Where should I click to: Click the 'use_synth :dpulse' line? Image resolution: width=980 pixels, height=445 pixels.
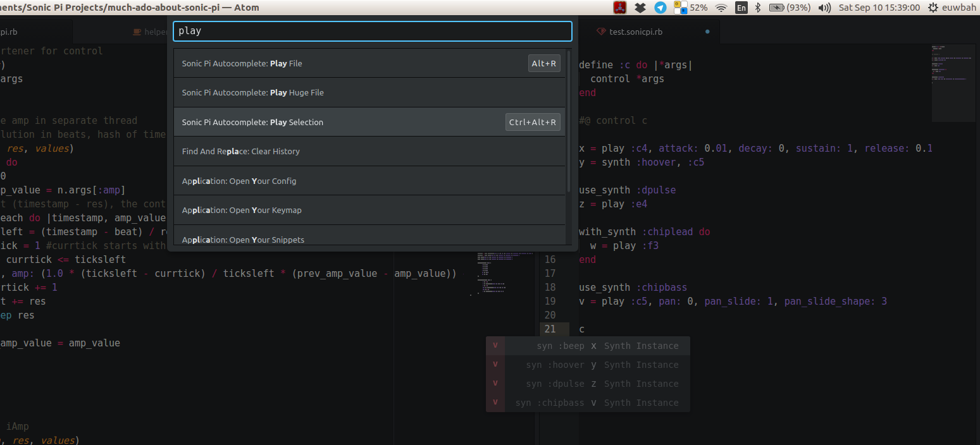(x=627, y=190)
